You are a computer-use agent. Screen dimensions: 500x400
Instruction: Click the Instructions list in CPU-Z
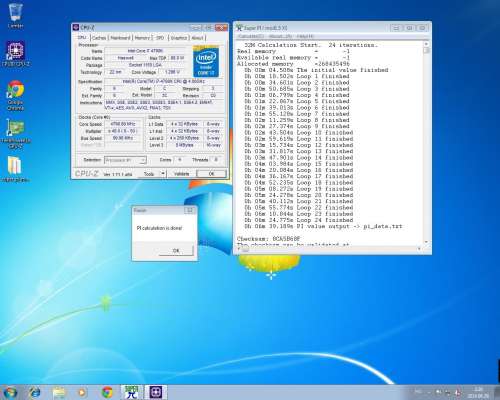(x=164, y=105)
